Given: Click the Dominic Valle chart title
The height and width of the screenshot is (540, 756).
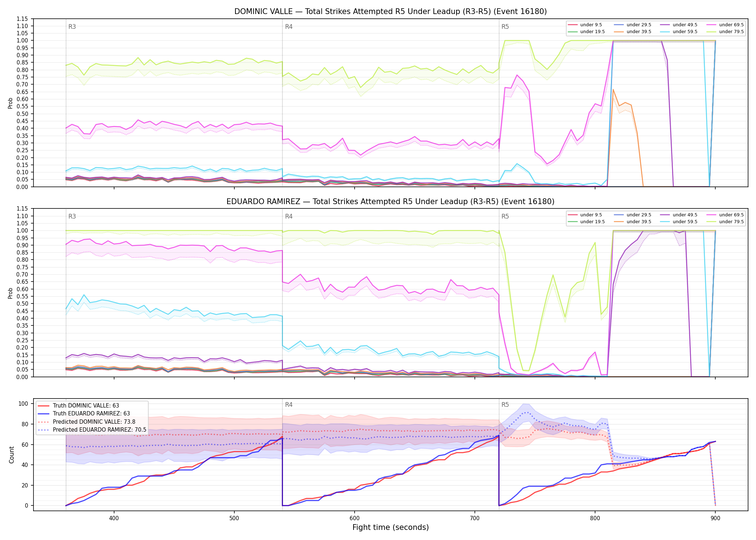Looking at the screenshot, I should click(390, 12).
